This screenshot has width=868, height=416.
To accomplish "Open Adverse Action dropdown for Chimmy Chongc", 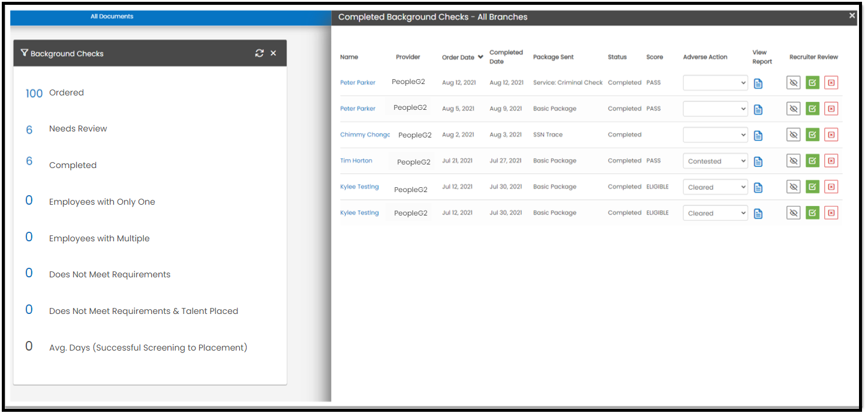I will [715, 135].
